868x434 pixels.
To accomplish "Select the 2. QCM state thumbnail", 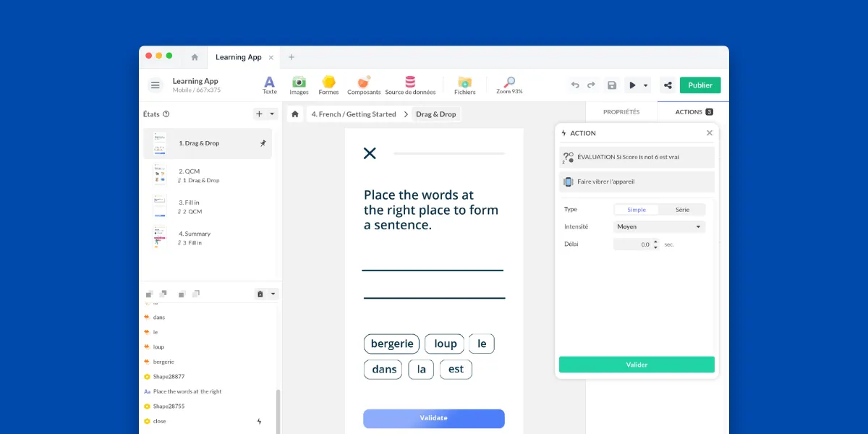I will pyautogui.click(x=160, y=175).
